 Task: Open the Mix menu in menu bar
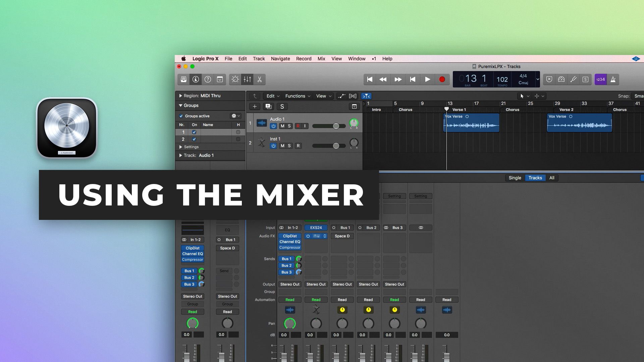(321, 59)
